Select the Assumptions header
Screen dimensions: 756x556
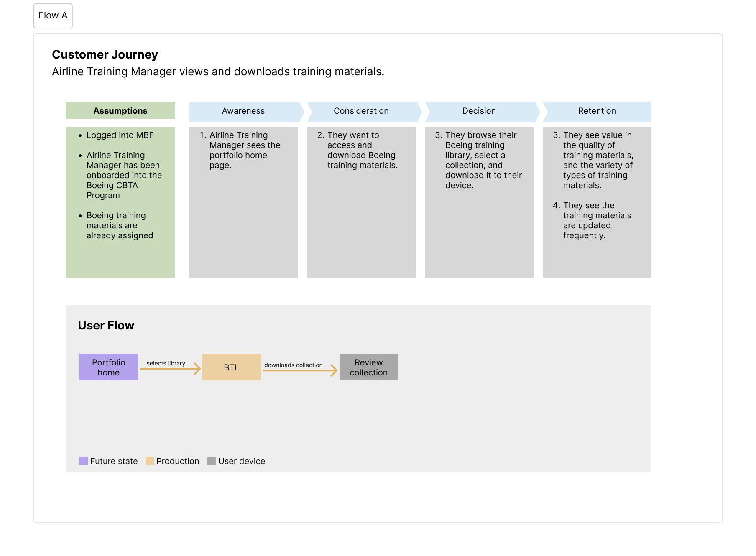[120, 111]
